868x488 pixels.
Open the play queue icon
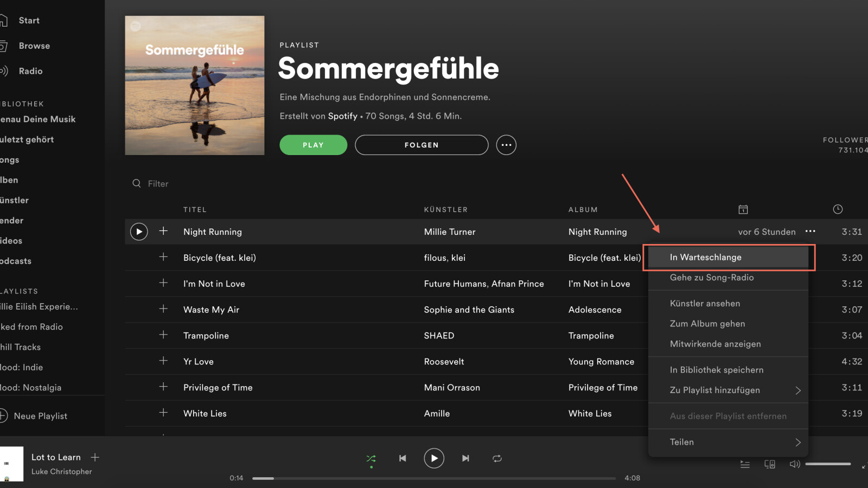(x=745, y=464)
